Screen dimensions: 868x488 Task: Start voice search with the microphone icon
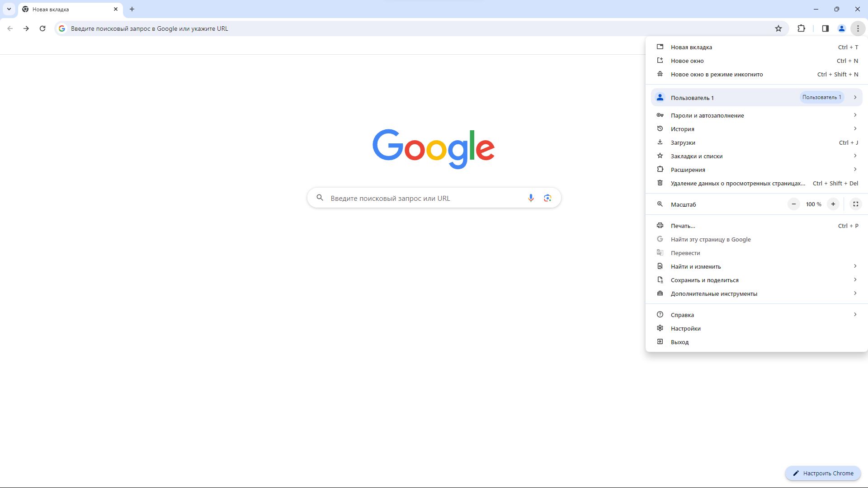531,198
